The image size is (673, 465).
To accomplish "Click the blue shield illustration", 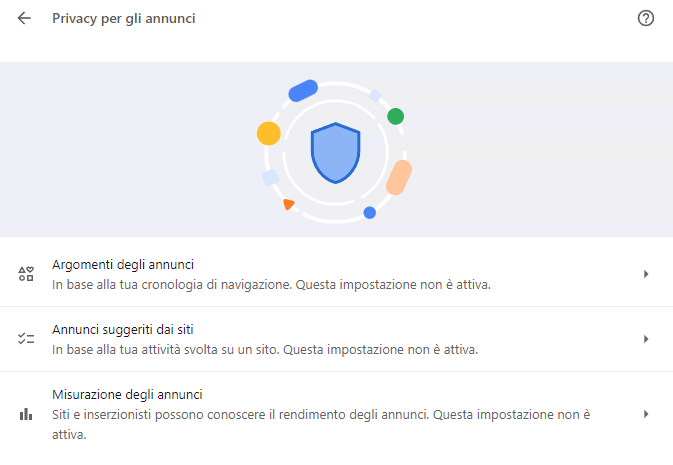I will coord(335,153).
